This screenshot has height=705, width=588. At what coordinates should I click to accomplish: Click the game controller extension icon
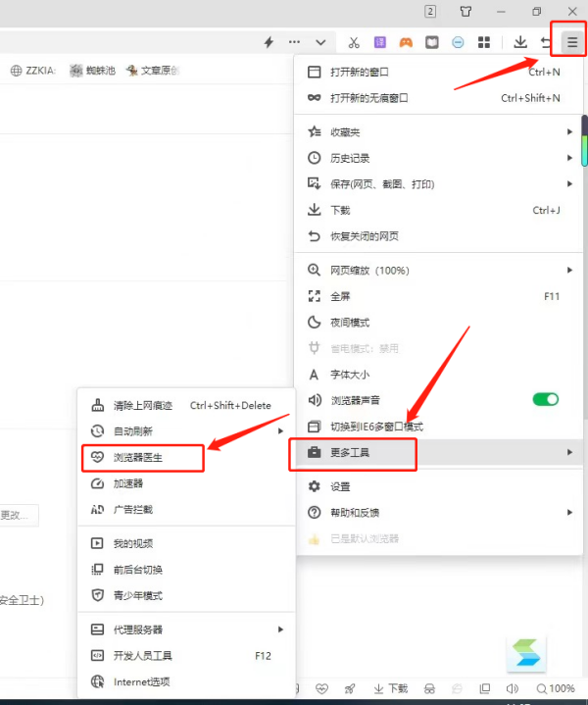[x=406, y=42]
